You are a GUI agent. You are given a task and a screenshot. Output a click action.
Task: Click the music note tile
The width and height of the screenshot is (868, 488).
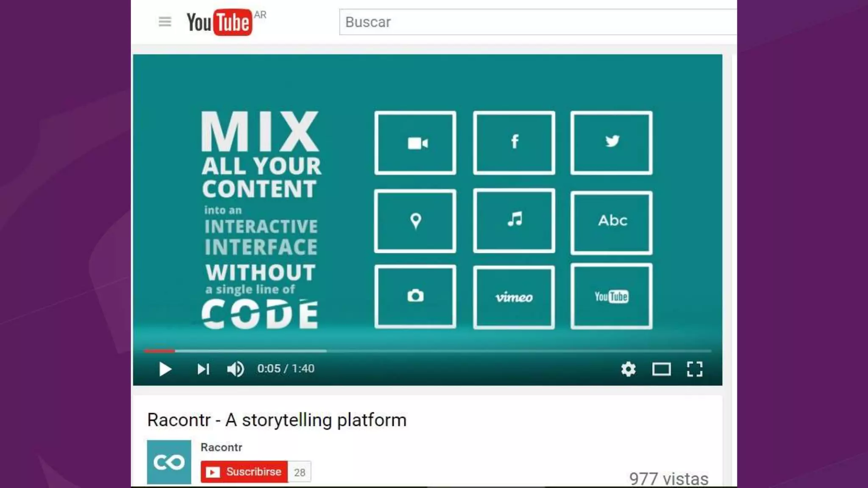(x=514, y=221)
